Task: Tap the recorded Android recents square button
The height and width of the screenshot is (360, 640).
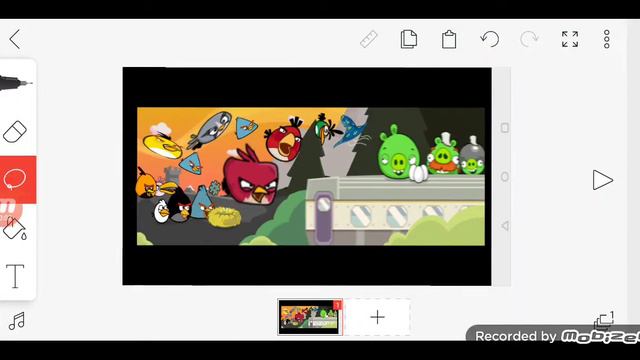Action: point(505,128)
